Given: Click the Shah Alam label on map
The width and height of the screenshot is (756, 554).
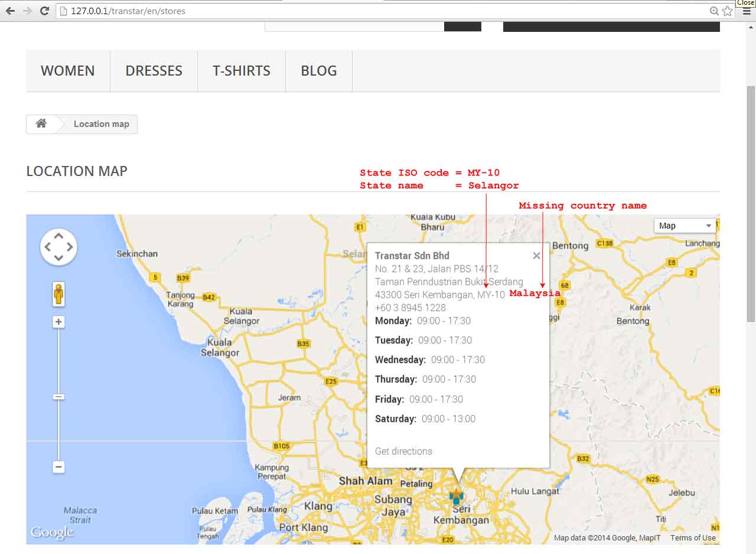Looking at the screenshot, I should coord(365,481).
